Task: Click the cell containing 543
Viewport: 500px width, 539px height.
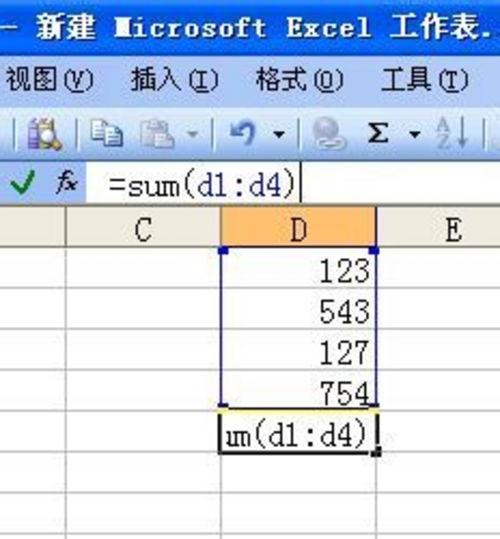Action: [x=298, y=308]
